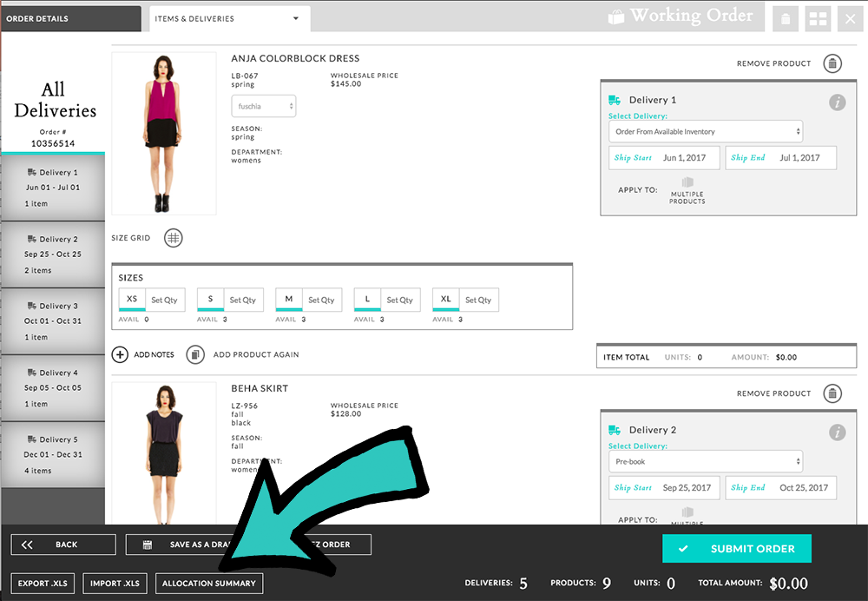868x601 pixels.
Task: Click the Delivery 3 truck icon in the sidebar
Action: [x=32, y=306]
